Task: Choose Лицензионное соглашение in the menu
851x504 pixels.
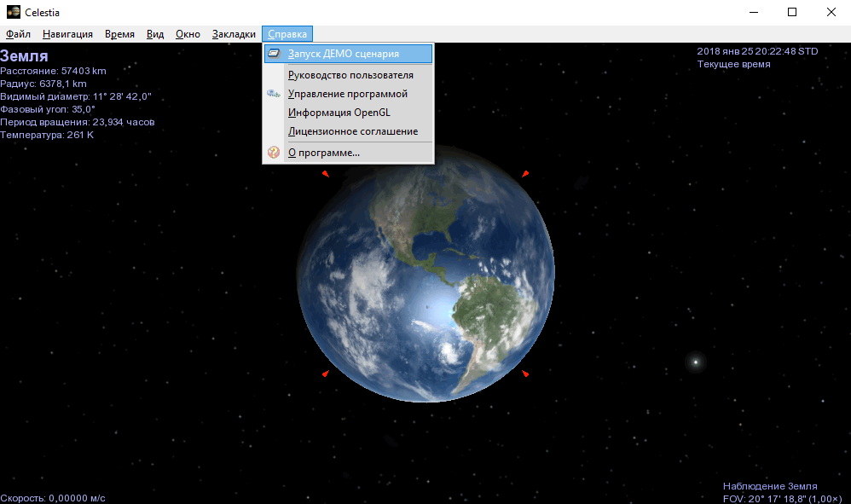Action: click(353, 131)
